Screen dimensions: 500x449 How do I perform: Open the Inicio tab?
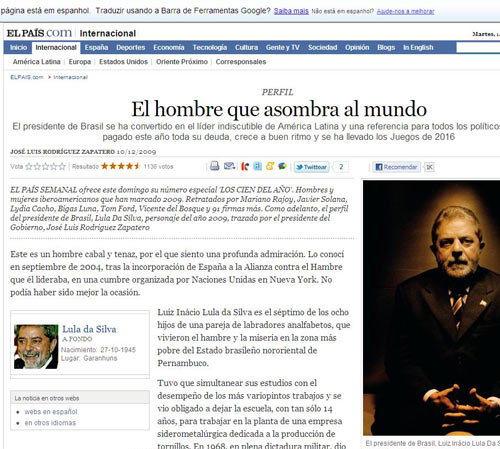18,48
